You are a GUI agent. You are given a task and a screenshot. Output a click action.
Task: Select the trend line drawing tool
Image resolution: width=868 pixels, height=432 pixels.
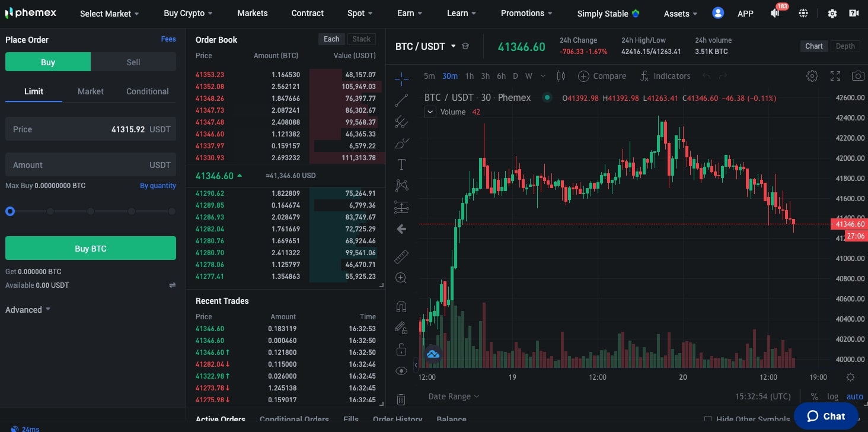click(401, 100)
